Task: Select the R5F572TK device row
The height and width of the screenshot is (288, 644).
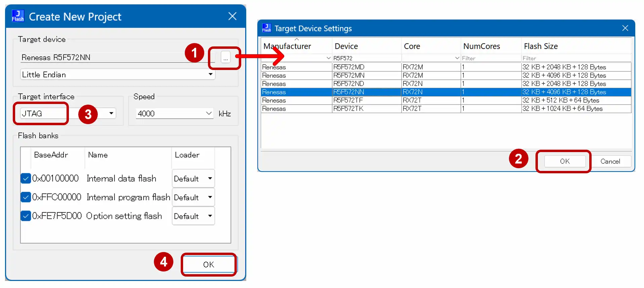Action: coord(446,109)
